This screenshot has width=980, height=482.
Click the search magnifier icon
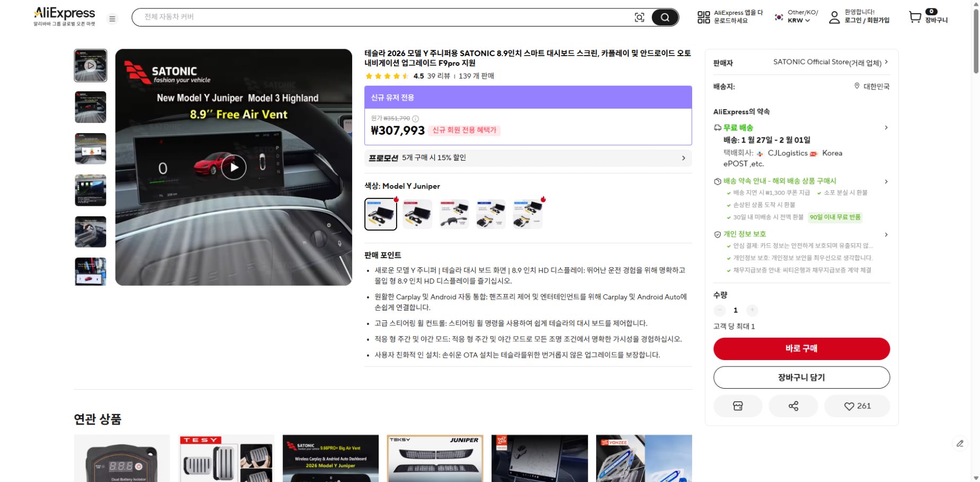point(664,17)
